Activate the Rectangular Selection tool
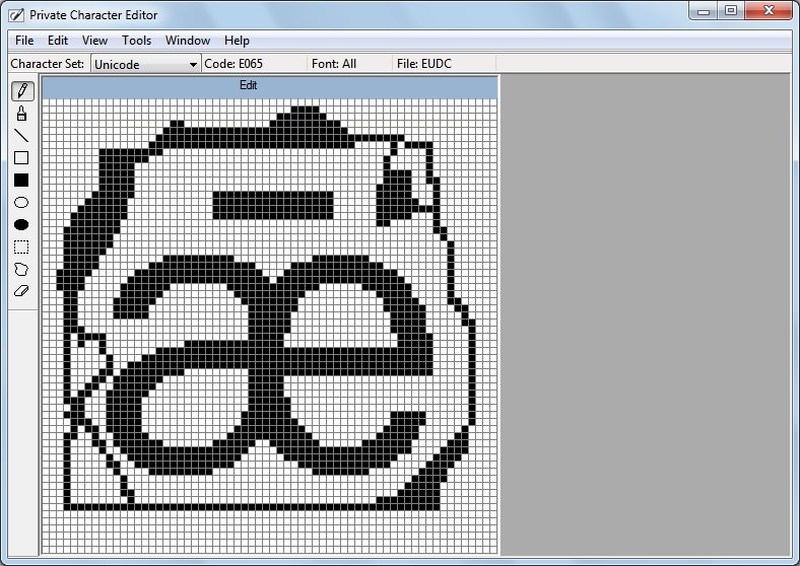The height and width of the screenshot is (566, 800). click(x=21, y=247)
